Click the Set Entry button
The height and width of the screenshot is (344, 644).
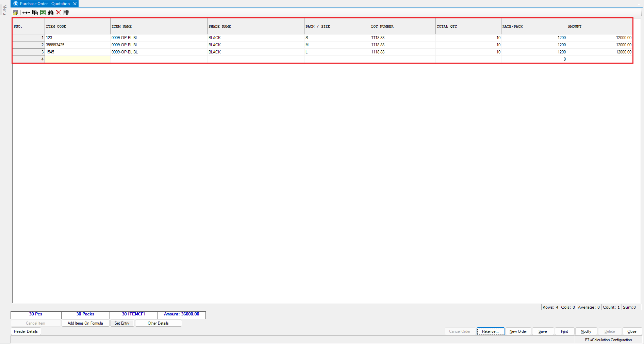pos(122,323)
